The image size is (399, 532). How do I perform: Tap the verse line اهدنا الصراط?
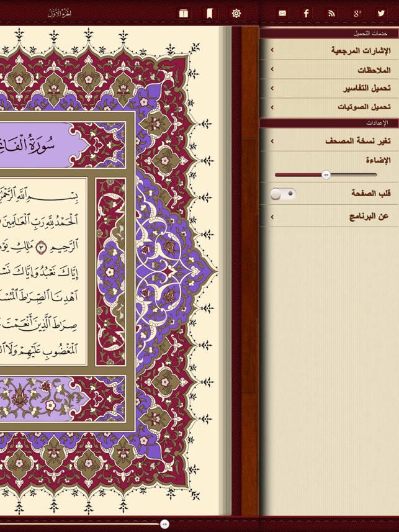tap(39, 297)
